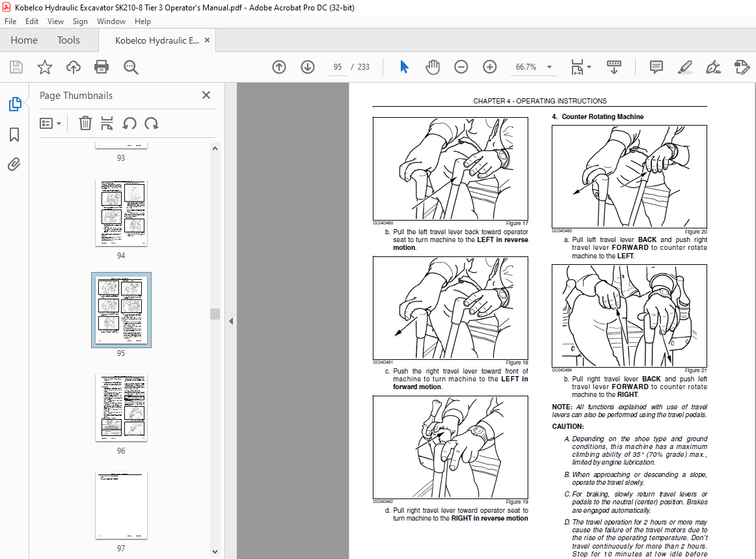Image resolution: width=756 pixels, height=559 pixels.
Task: Rotate page clockwise
Action: coord(152,124)
